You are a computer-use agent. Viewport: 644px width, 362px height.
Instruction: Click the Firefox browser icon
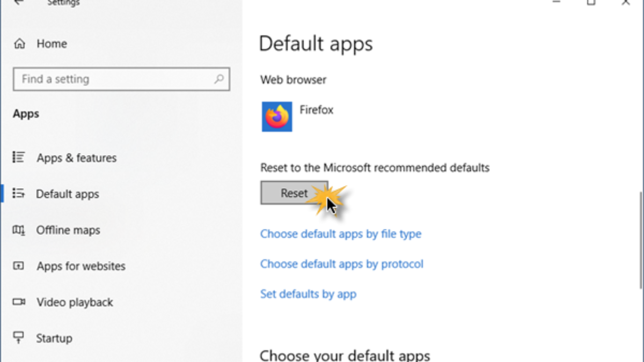pyautogui.click(x=277, y=117)
